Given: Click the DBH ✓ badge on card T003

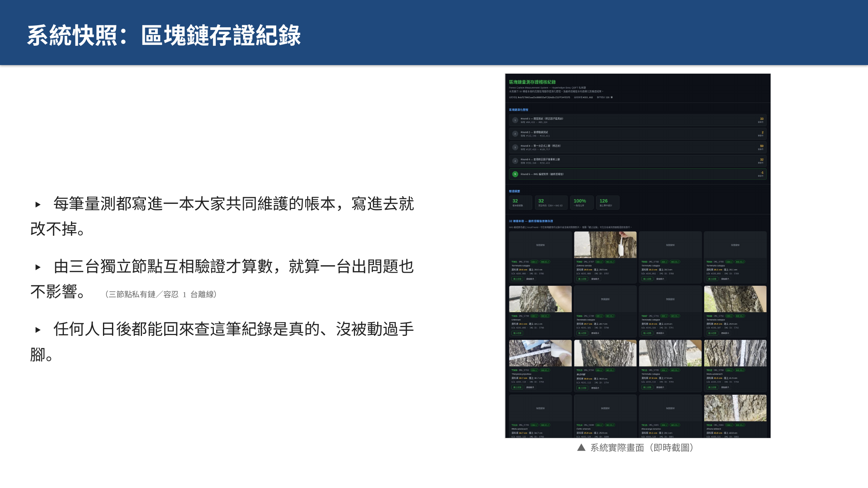Looking at the screenshot, I should 664,262.
